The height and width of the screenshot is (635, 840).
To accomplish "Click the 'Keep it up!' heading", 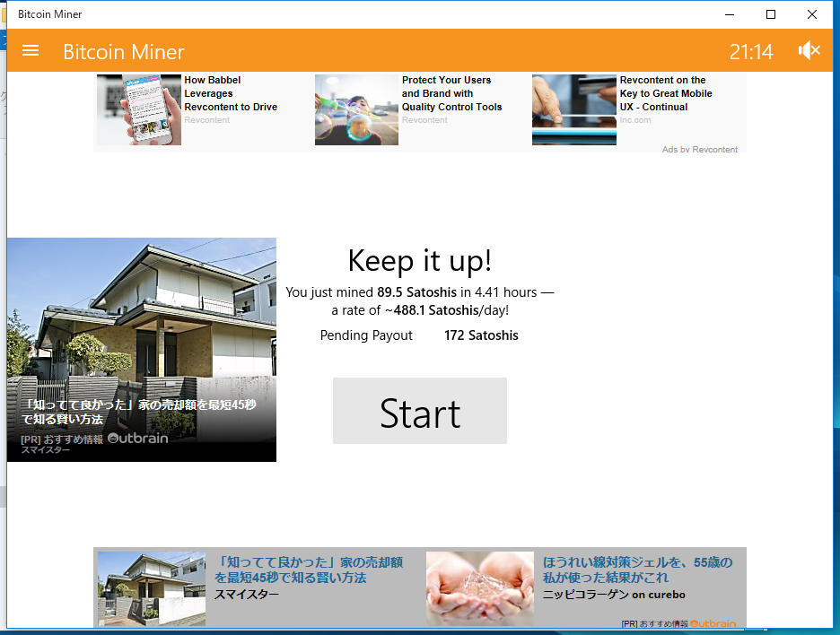I will point(419,261).
